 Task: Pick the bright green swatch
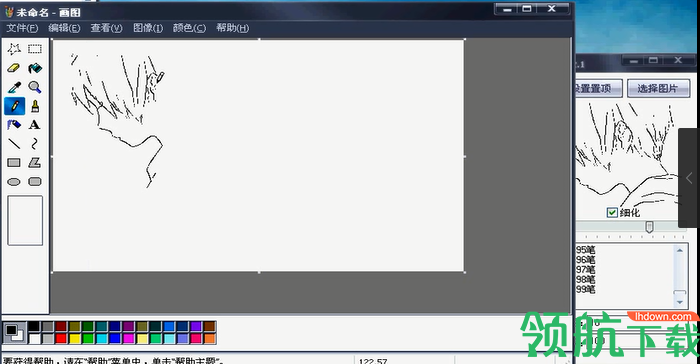click(x=88, y=339)
